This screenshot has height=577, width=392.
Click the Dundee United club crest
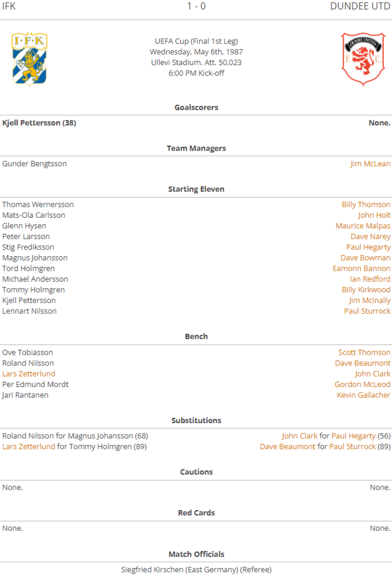coord(363,59)
